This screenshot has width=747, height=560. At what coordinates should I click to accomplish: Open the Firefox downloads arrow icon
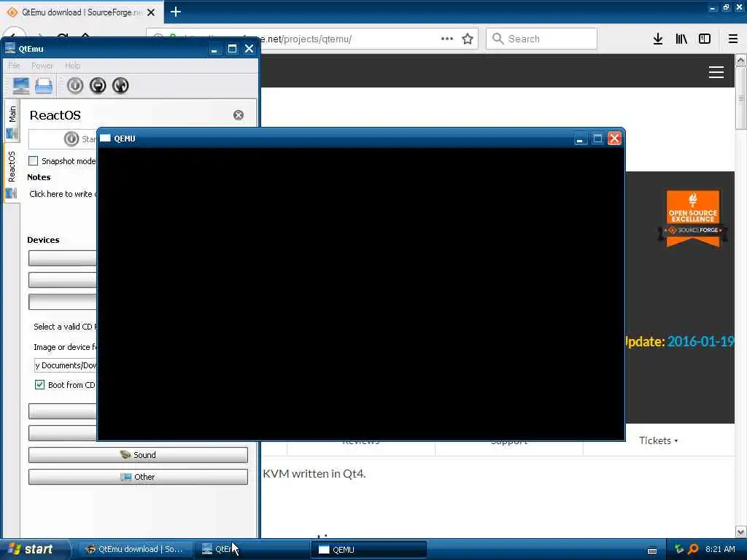tap(658, 39)
